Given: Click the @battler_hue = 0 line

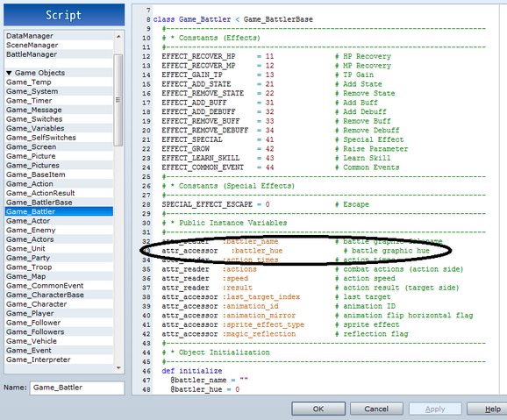Looking at the screenshot, I should click(x=205, y=389).
